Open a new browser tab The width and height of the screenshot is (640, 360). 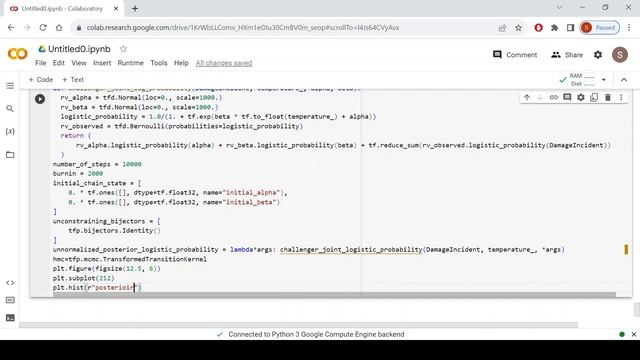click(x=135, y=9)
